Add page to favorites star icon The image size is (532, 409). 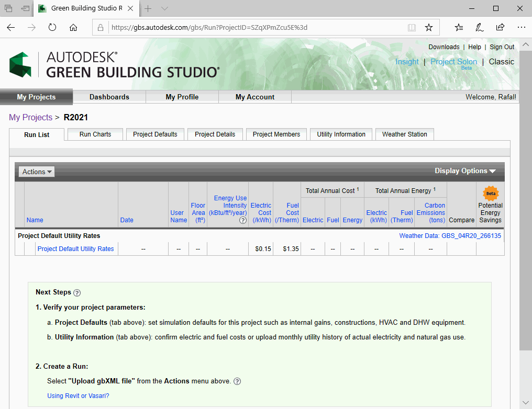point(429,27)
